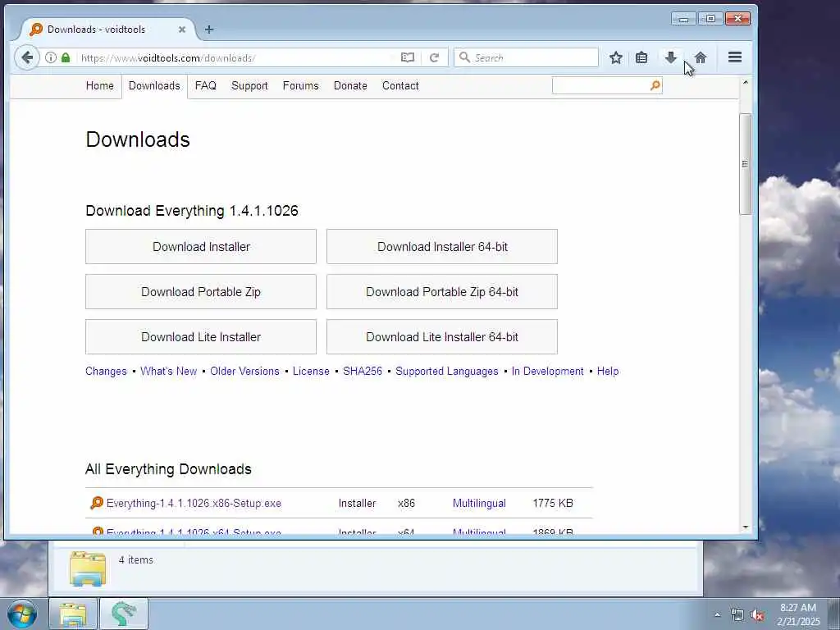
Task: Follow the Older Versions link
Action: [x=244, y=371]
